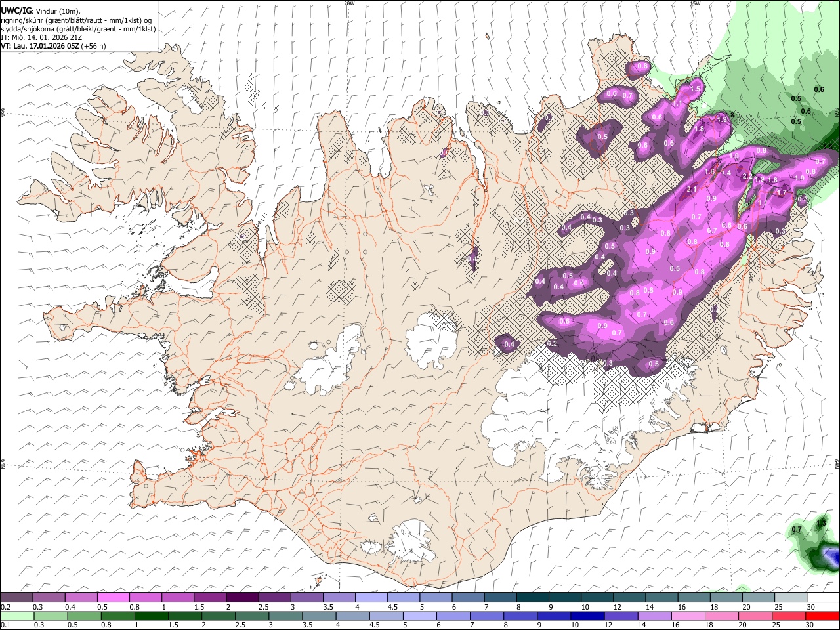The image size is (840, 630).
Task: Pick the dark teal 8 swatch, upper scale
Action: coord(533,597)
